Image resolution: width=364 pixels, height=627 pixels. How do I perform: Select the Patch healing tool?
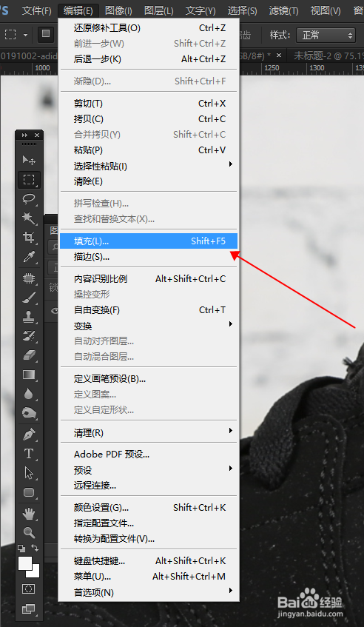[x=29, y=278]
